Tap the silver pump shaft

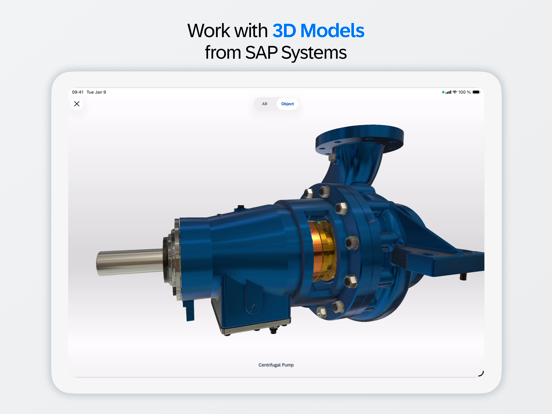click(130, 262)
